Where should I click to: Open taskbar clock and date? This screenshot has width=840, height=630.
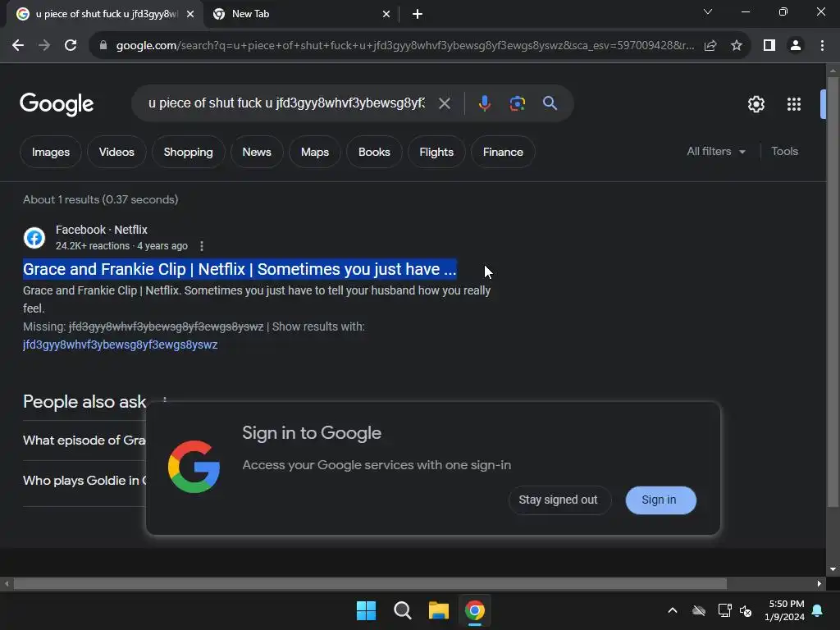[784, 610]
